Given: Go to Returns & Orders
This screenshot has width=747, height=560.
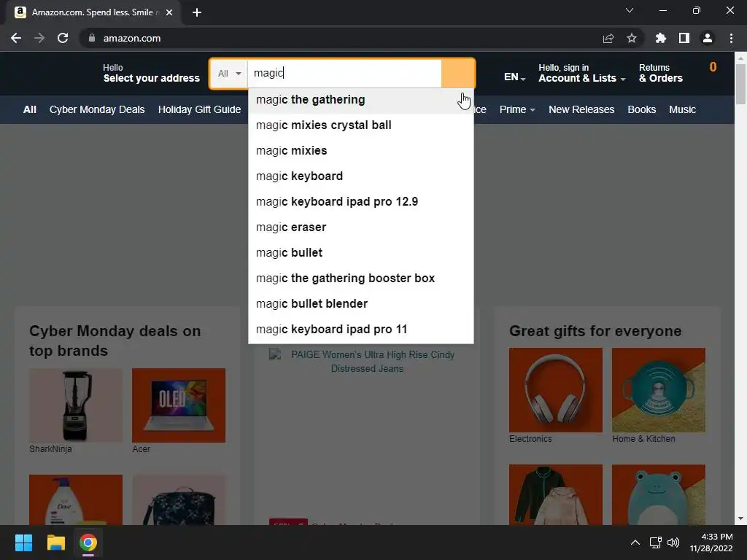Looking at the screenshot, I should (x=660, y=74).
